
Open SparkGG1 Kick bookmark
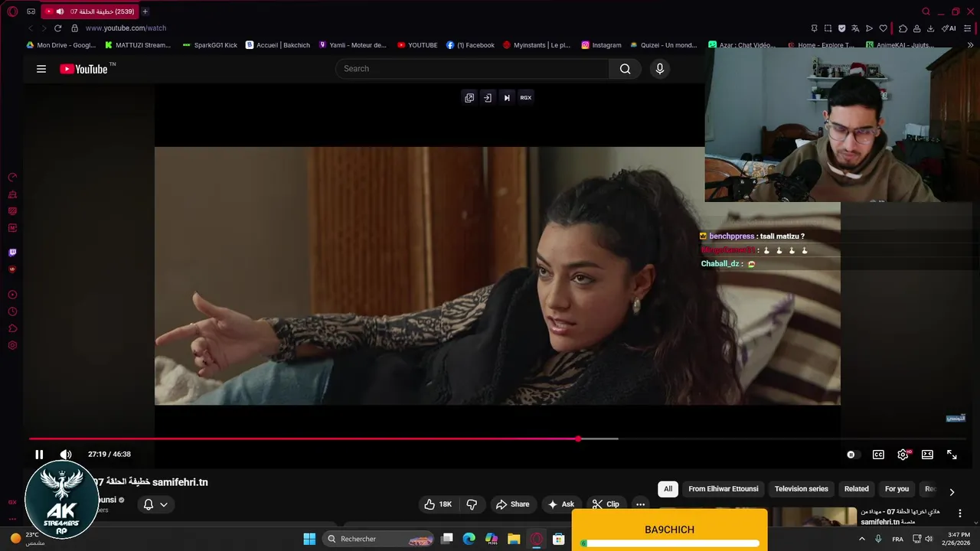[x=210, y=45]
